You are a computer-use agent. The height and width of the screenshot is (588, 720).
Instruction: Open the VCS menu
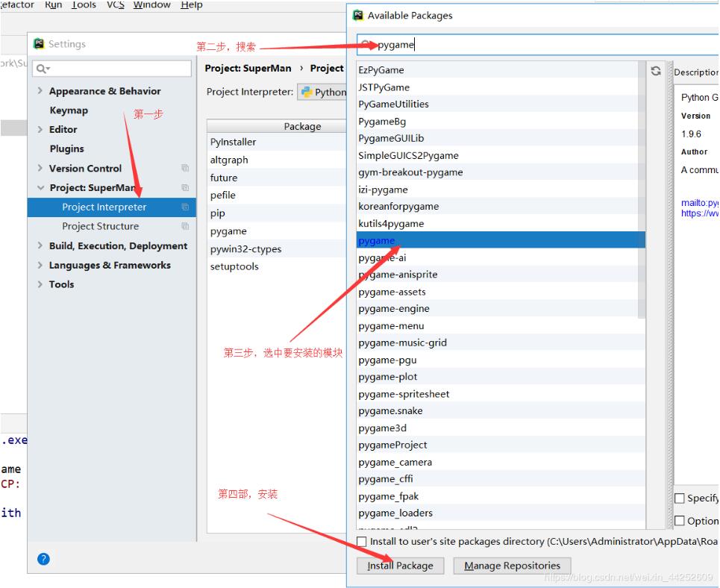pyautogui.click(x=116, y=5)
